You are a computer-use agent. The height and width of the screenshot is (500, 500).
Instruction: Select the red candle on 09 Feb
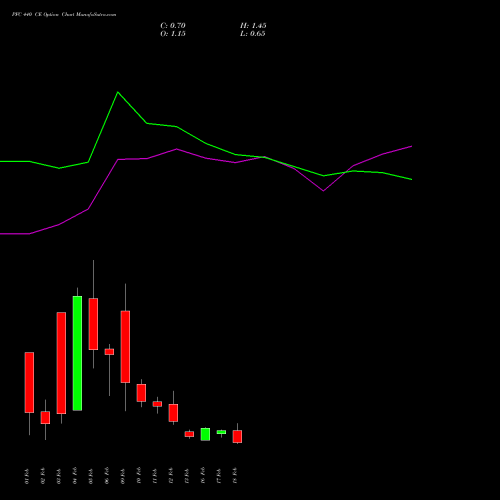click(x=125, y=347)
